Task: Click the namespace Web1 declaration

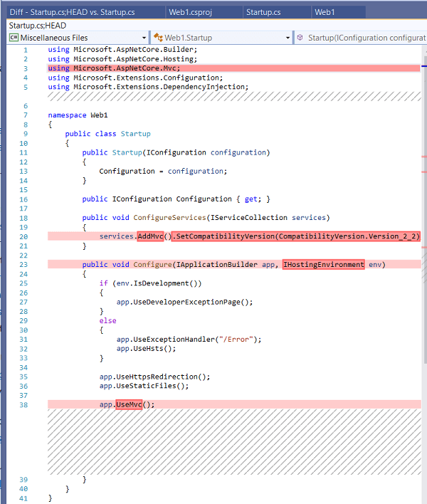Action: (x=78, y=115)
